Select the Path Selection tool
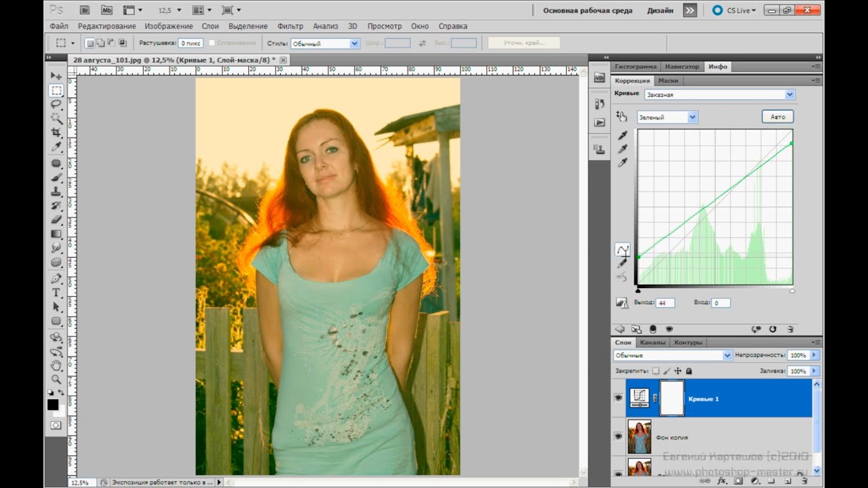Viewport: 868px width, 488px height. point(56,307)
